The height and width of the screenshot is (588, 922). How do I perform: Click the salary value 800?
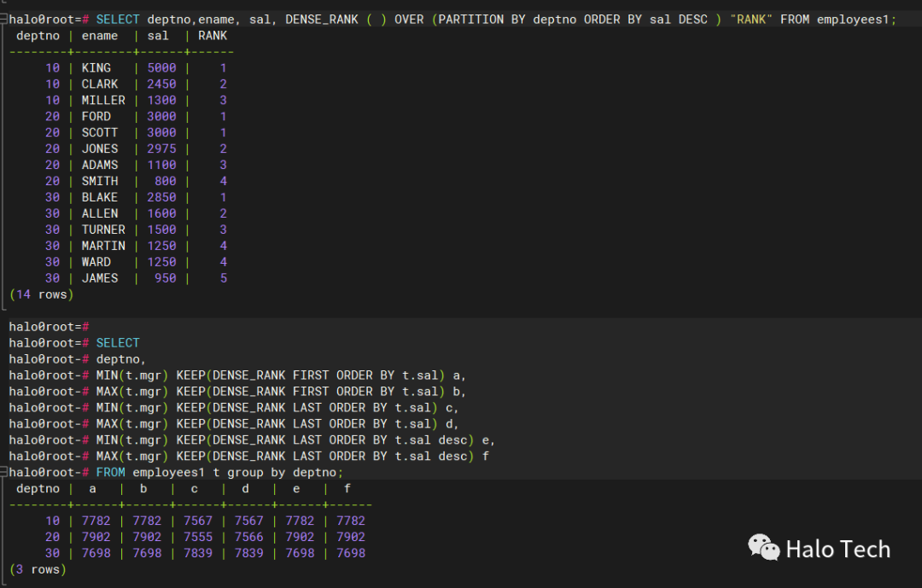(x=166, y=181)
